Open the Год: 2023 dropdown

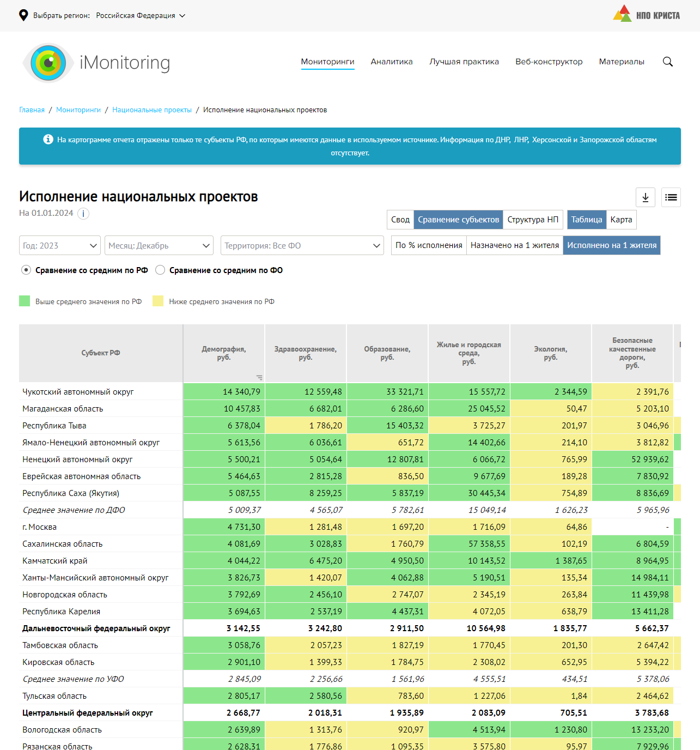60,245
